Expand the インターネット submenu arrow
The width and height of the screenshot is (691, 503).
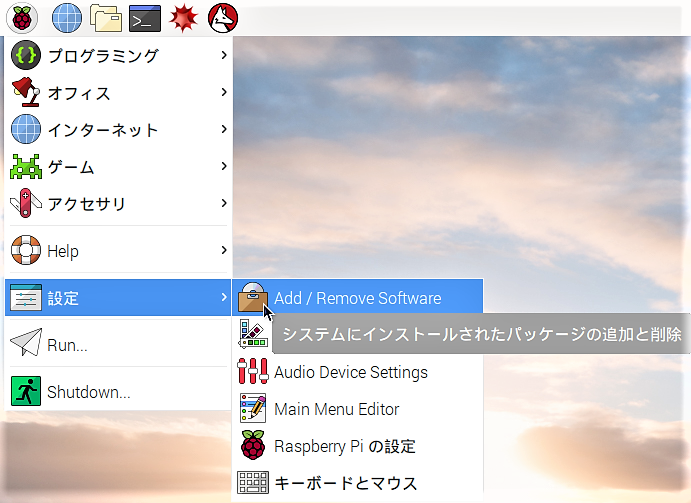point(224,129)
